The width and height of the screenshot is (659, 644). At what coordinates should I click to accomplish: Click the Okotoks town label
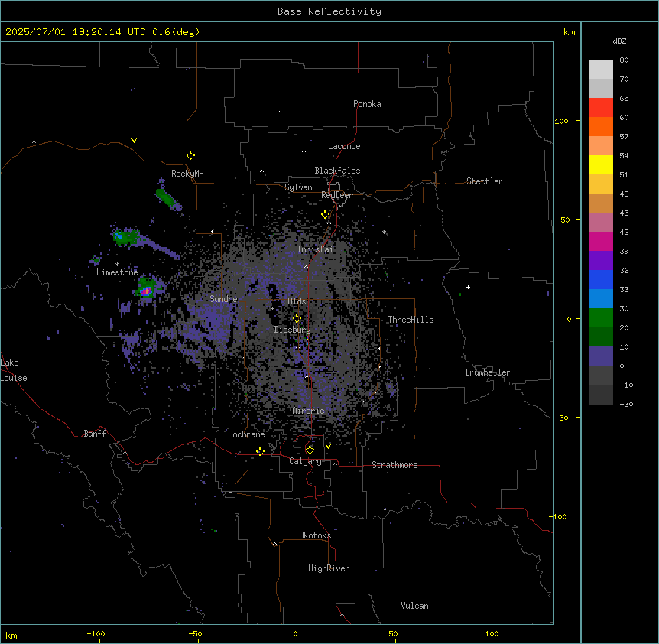pyautogui.click(x=315, y=535)
